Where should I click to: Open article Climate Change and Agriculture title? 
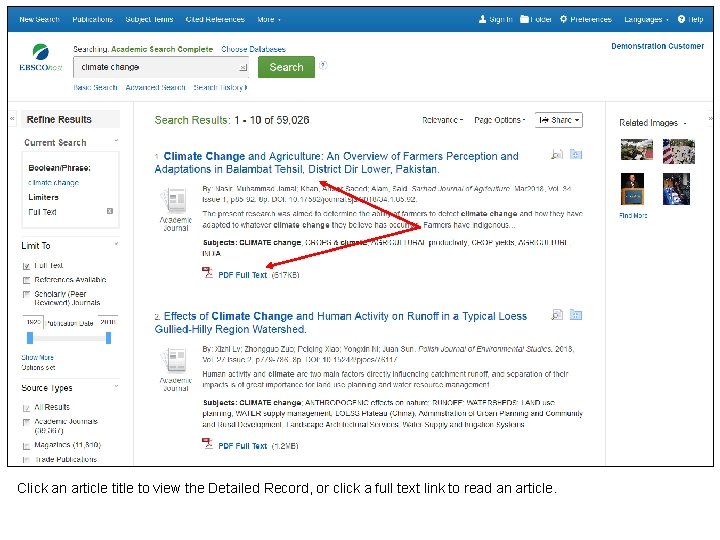pos(337,163)
